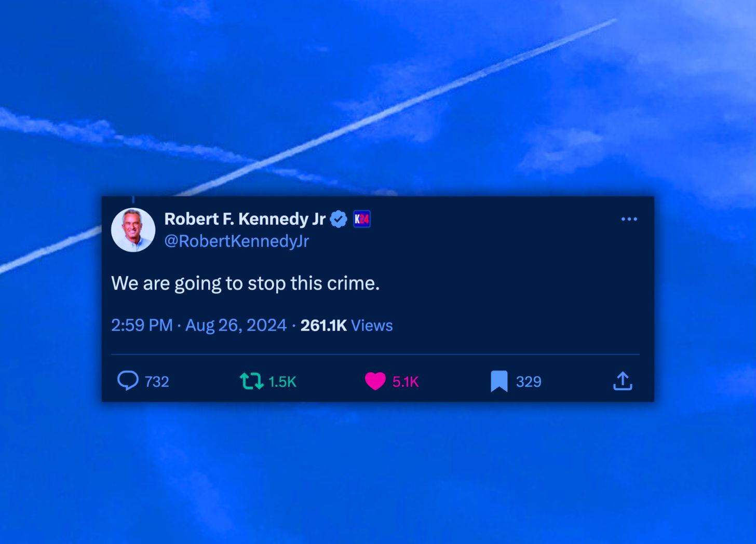This screenshot has height=544, width=756.
Task: Click the K24 affiliate badge
Action: point(362,219)
